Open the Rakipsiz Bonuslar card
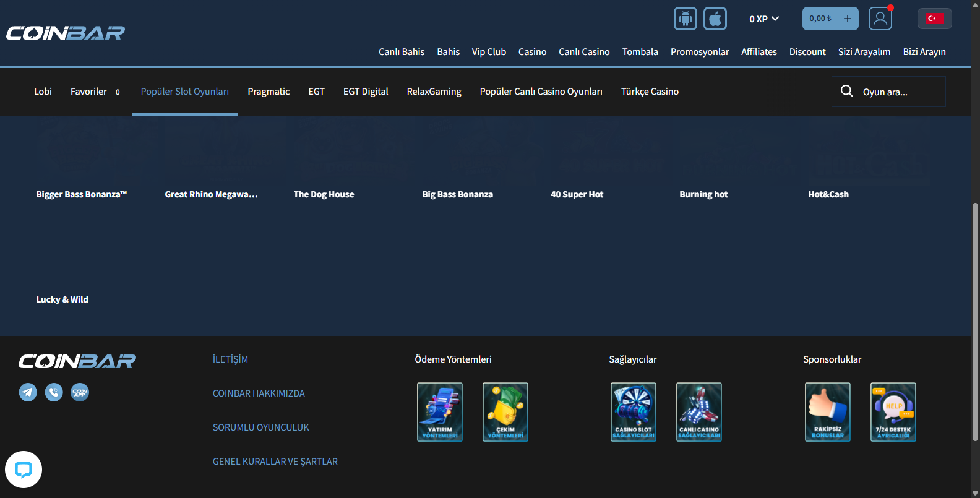980x498 pixels. pos(828,412)
